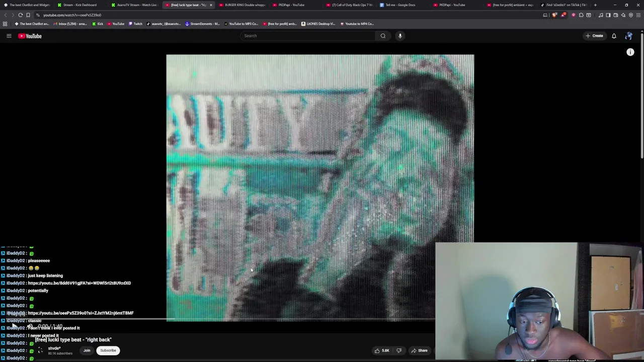Click chat link ending WDWISr2t8U9zdXD
The width and height of the screenshot is (644, 362).
pos(79,283)
